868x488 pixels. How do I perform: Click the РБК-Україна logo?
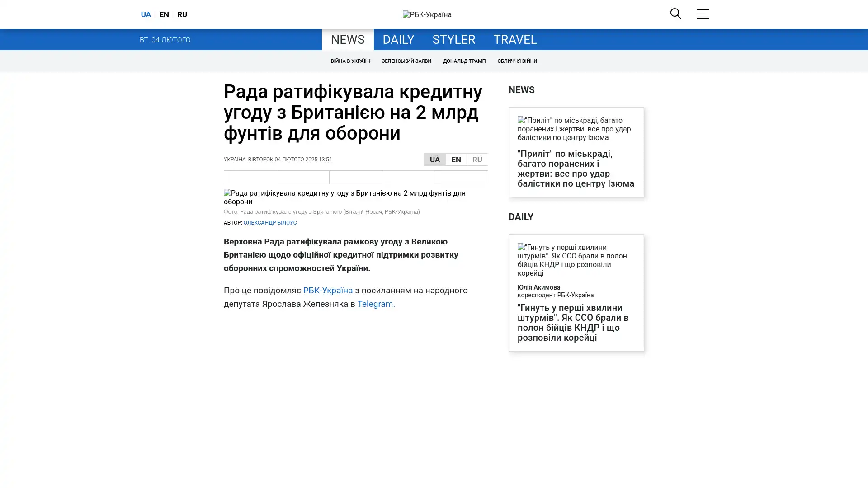point(427,14)
